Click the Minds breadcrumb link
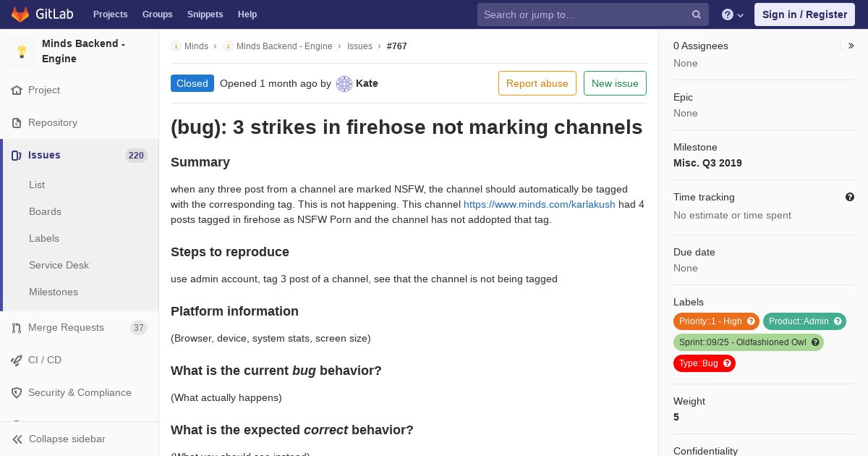868x456 pixels. pyautogui.click(x=196, y=46)
